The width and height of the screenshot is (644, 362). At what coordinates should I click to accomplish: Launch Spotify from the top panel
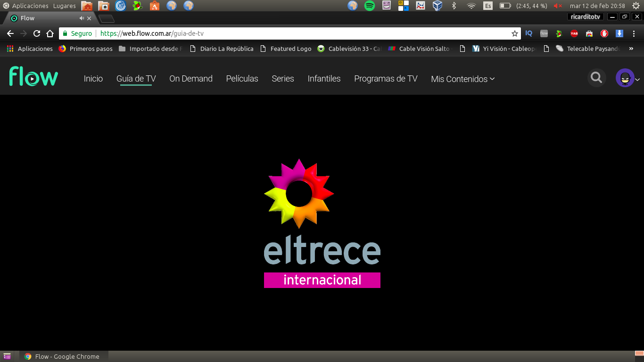370,6
